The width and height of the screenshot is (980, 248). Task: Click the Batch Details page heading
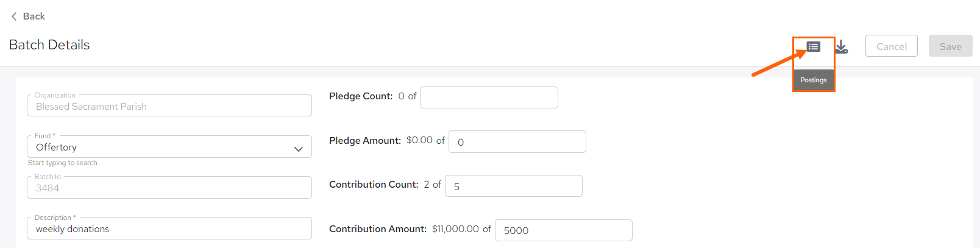point(49,45)
